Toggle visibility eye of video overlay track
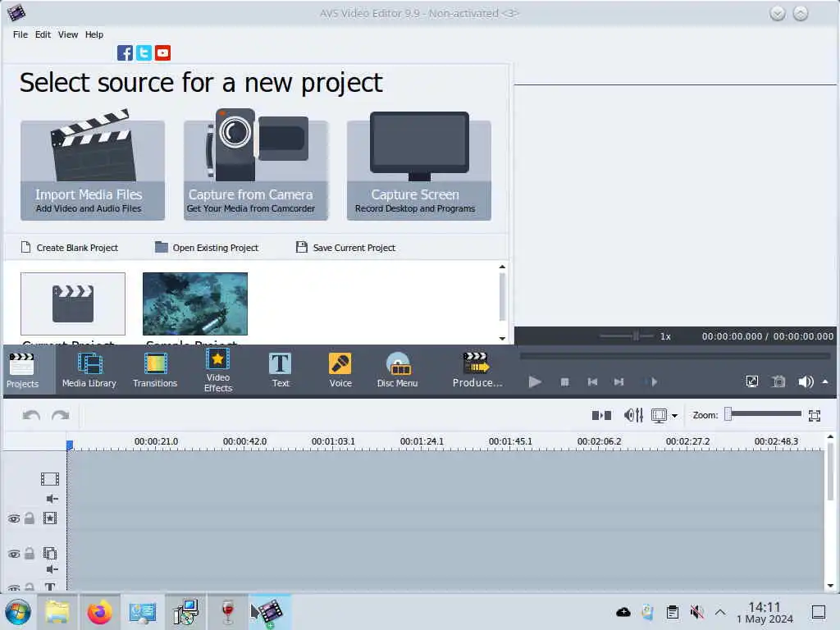Viewport: 840px width, 630px height. click(x=14, y=554)
